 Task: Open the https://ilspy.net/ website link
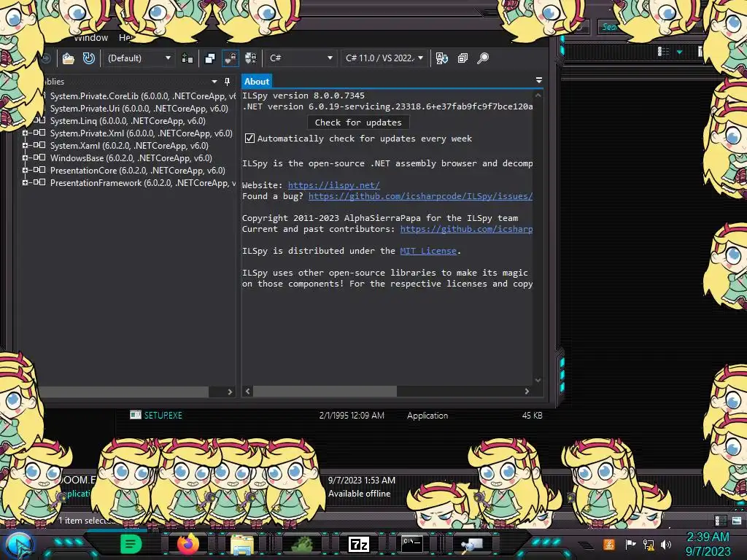(334, 185)
